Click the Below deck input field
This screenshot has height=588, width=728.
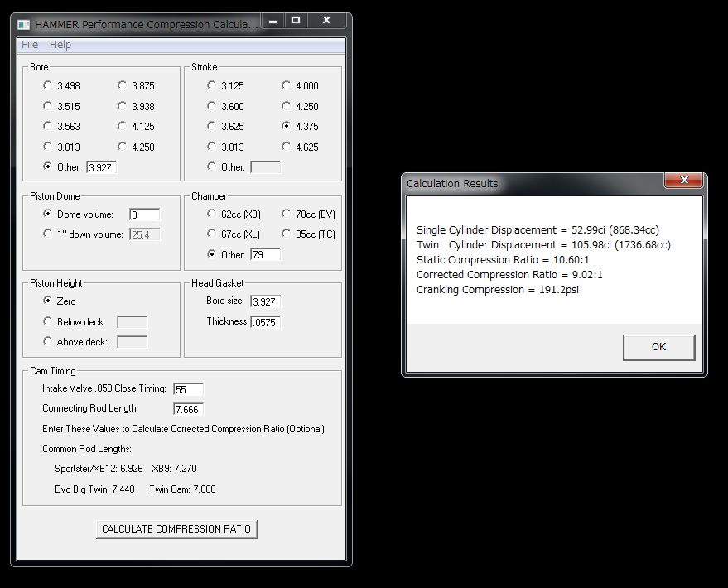(132, 321)
